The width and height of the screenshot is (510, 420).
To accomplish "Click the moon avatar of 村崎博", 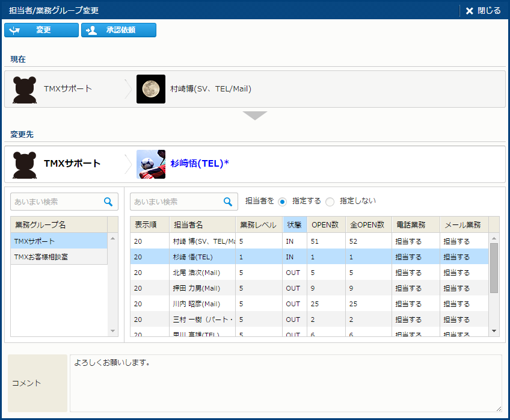I will pos(151,89).
